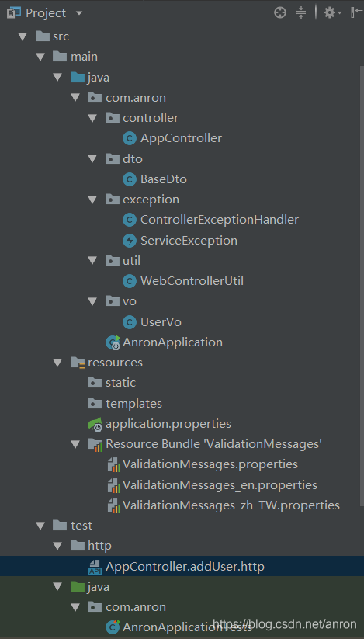The image size is (364, 639).
Task: Click the green java test folder icon
Action: [78, 587]
